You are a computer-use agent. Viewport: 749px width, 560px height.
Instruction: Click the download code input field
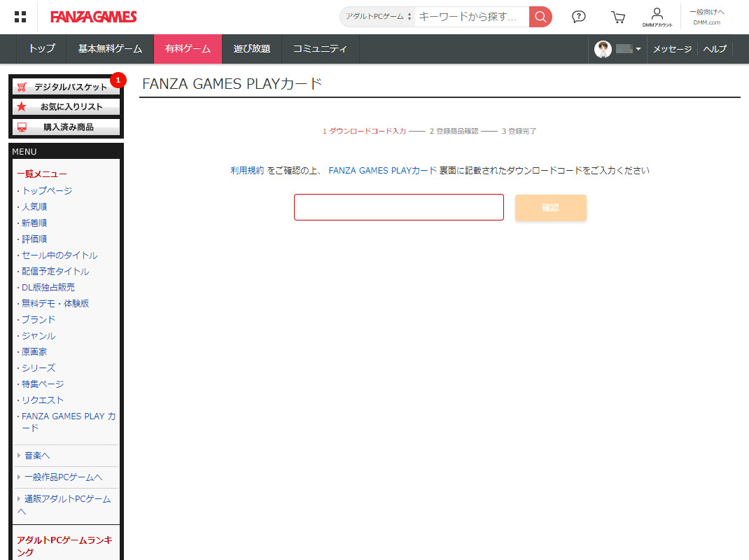click(398, 207)
